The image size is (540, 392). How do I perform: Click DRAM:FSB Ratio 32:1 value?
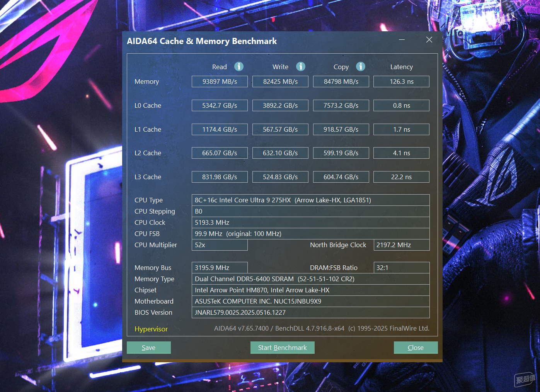click(x=402, y=268)
